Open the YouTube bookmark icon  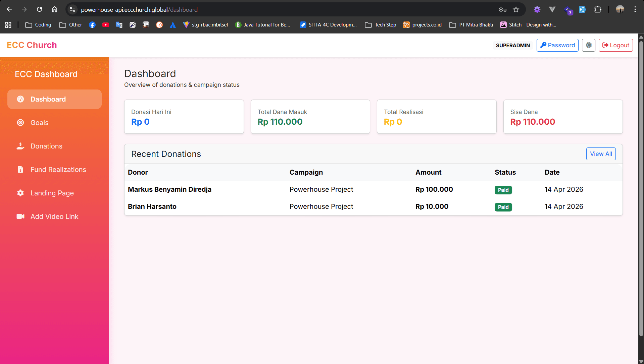[106, 25]
